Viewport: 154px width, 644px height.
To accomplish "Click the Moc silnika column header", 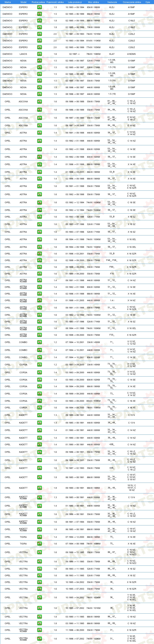I will pyautogui.click(x=93, y=2).
